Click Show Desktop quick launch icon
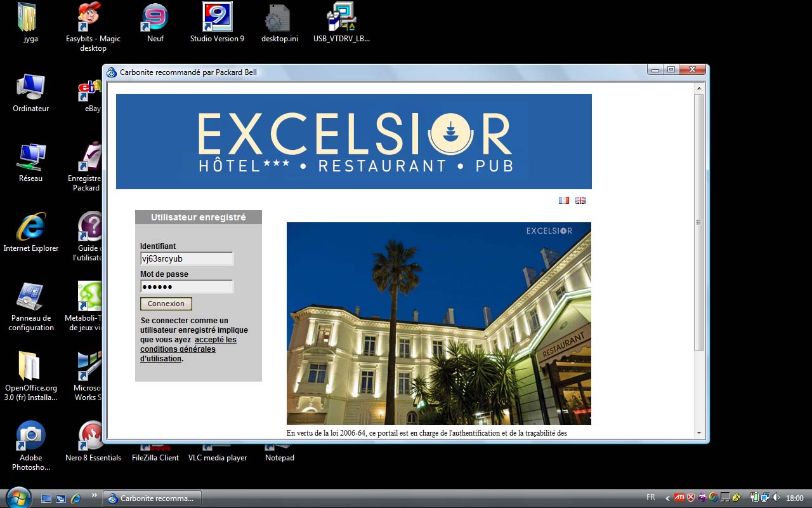 [x=46, y=498]
